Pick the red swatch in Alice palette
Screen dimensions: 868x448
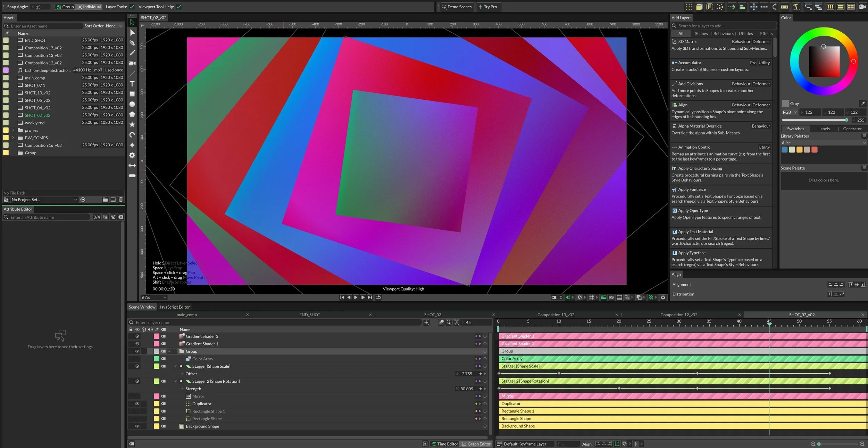tap(815, 150)
